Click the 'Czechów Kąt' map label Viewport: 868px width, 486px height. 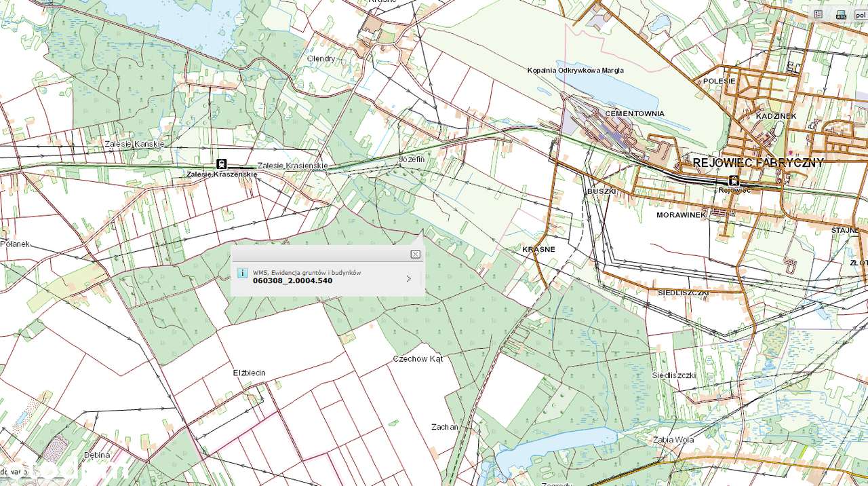pos(418,358)
